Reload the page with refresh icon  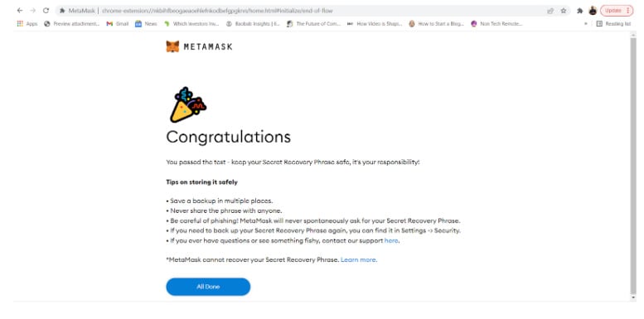(x=46, y=11)
